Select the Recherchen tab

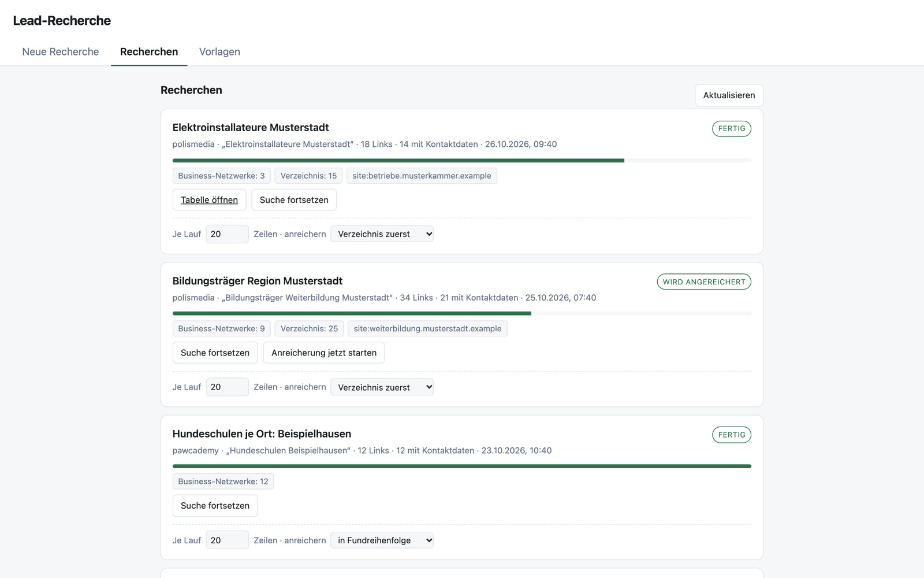coord(149,52)
